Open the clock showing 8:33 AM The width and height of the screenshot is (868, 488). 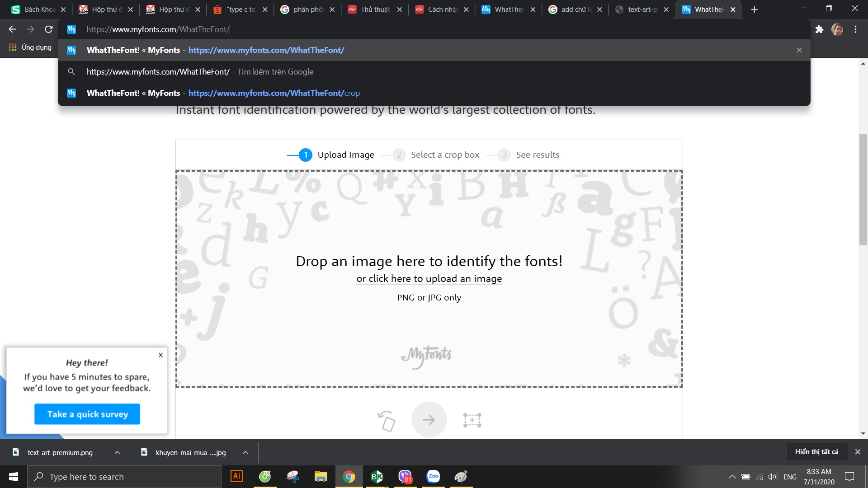[819, 477]
